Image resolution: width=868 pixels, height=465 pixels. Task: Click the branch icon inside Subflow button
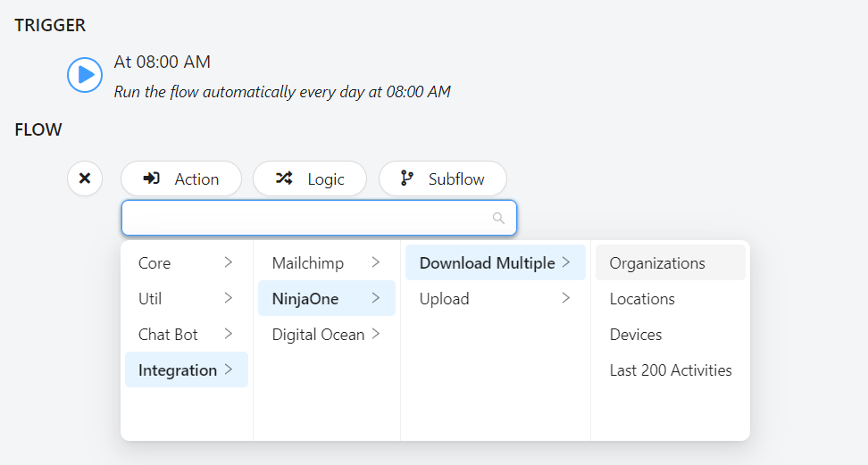coord(407,179)
